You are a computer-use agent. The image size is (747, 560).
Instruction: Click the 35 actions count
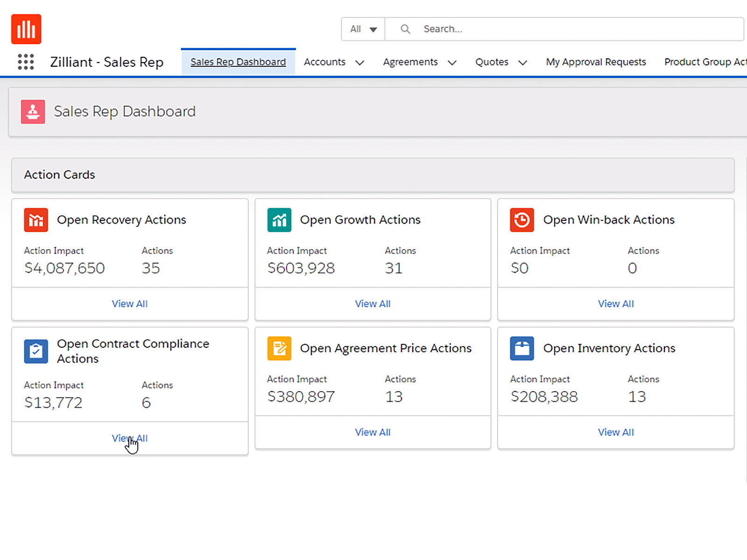point(151,268)
